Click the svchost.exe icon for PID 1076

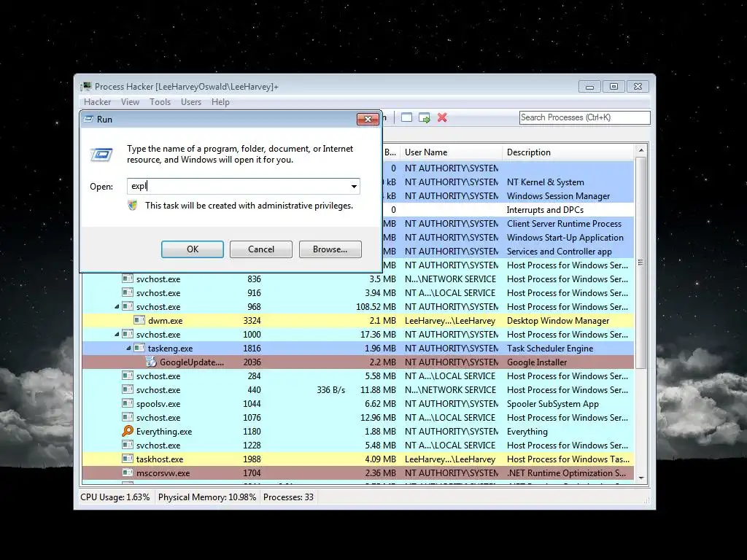coord(127,416)
